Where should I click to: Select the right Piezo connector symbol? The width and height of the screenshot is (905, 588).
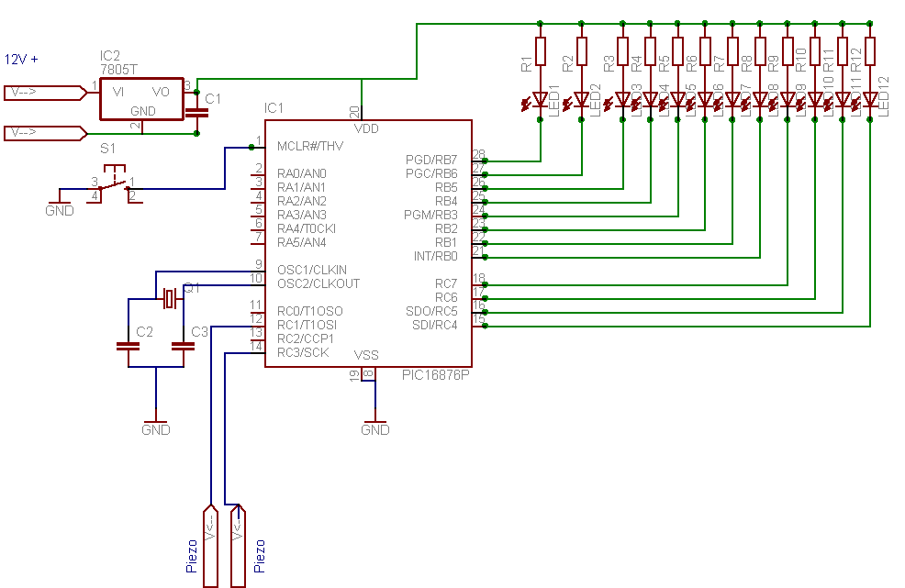[x=238, y=546]
